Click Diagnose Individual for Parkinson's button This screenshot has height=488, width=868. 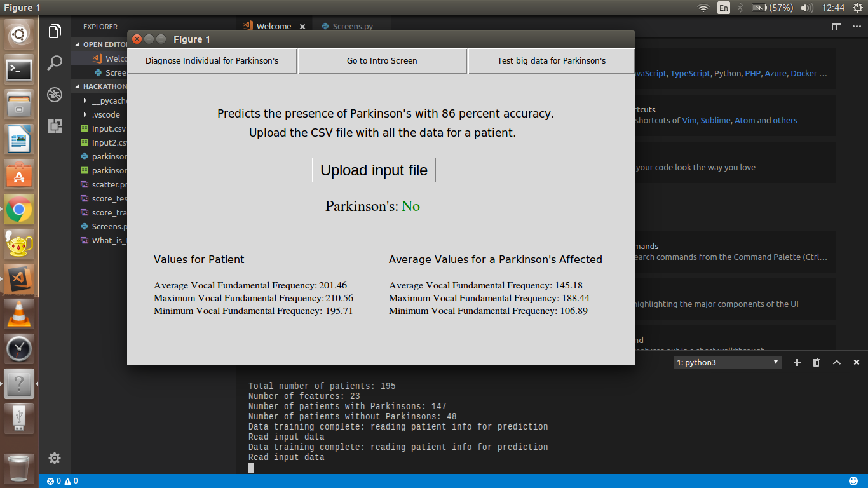[212, 61]
